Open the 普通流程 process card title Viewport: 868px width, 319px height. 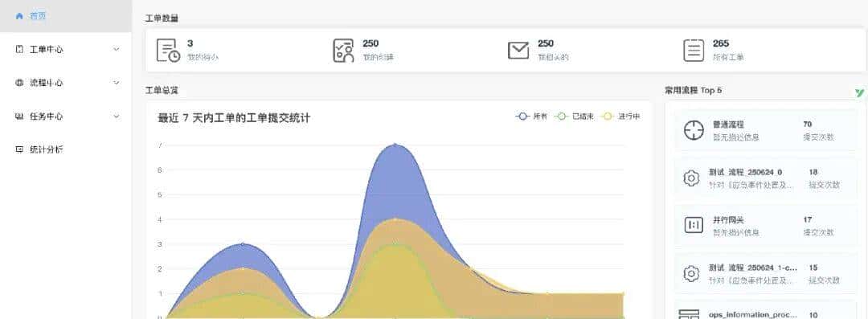click(x=728, y=125)
